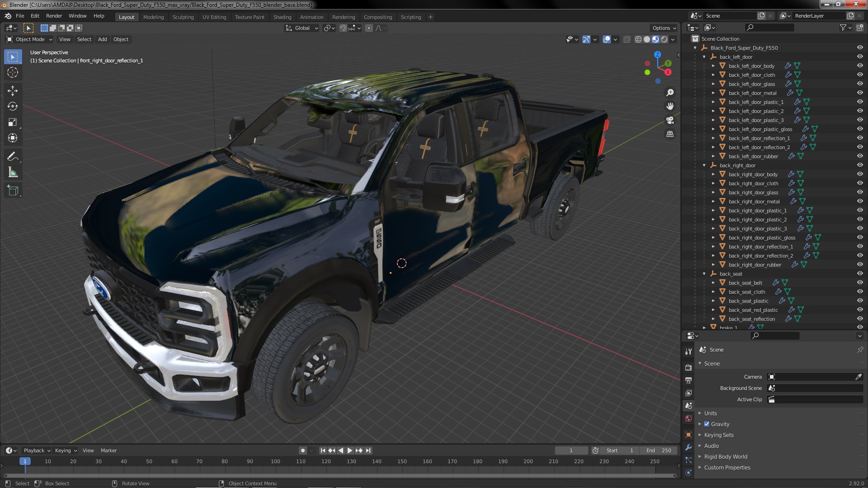Open the File menu

tap(20, 16)
